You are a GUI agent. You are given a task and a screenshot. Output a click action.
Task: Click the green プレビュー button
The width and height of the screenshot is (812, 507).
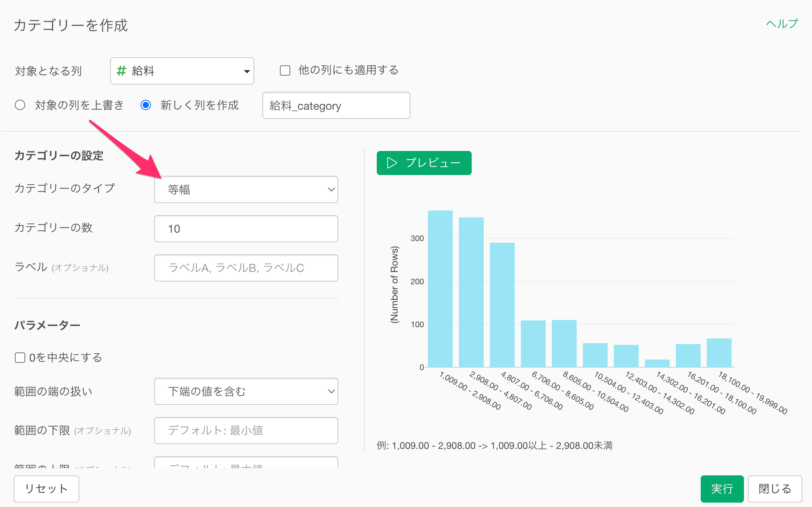click(424, 163)
